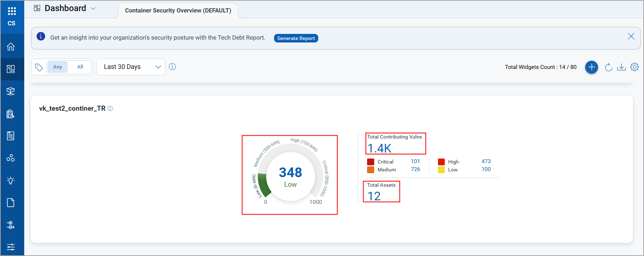Click the tag filter icon

tap(39, 67)
